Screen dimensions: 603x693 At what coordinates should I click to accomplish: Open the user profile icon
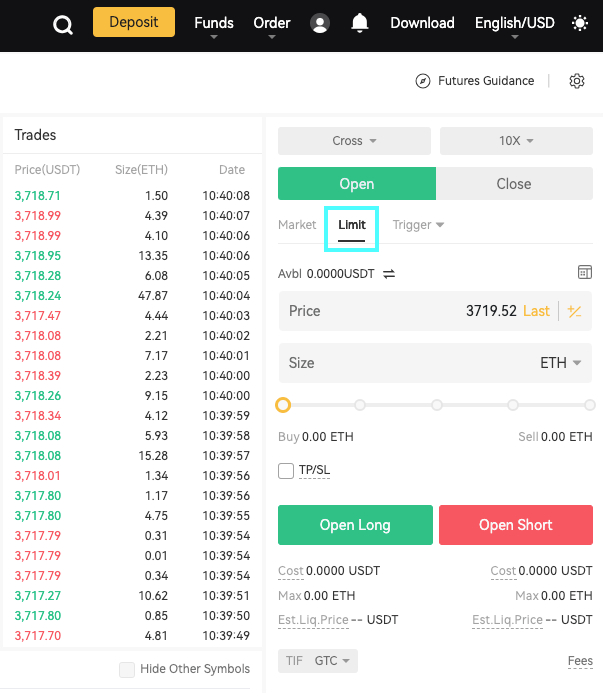[320, 23]
